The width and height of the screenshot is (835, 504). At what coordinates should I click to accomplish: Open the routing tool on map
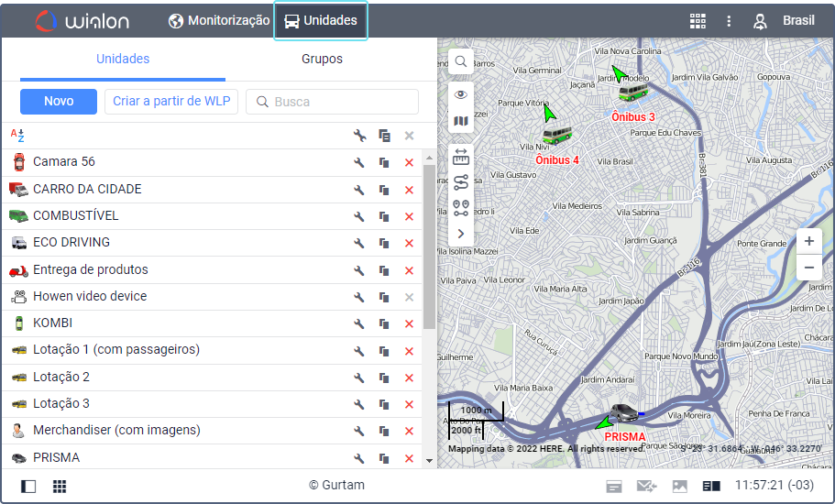point(461,182)
